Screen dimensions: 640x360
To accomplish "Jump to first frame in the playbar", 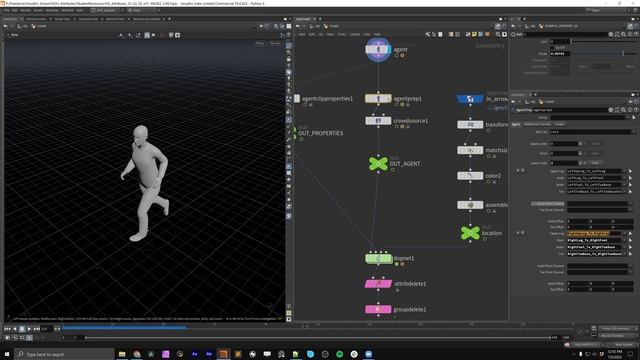I will (7, 329).
